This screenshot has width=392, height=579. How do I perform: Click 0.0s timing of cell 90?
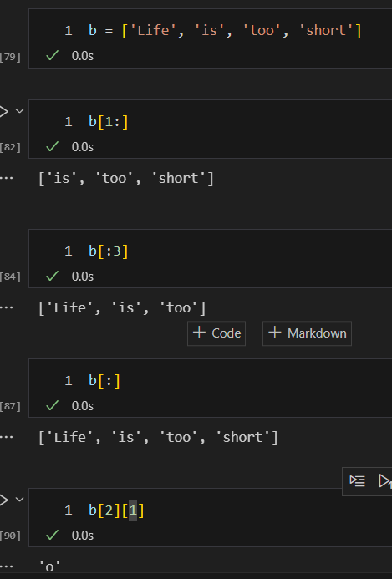coord(83,536)
